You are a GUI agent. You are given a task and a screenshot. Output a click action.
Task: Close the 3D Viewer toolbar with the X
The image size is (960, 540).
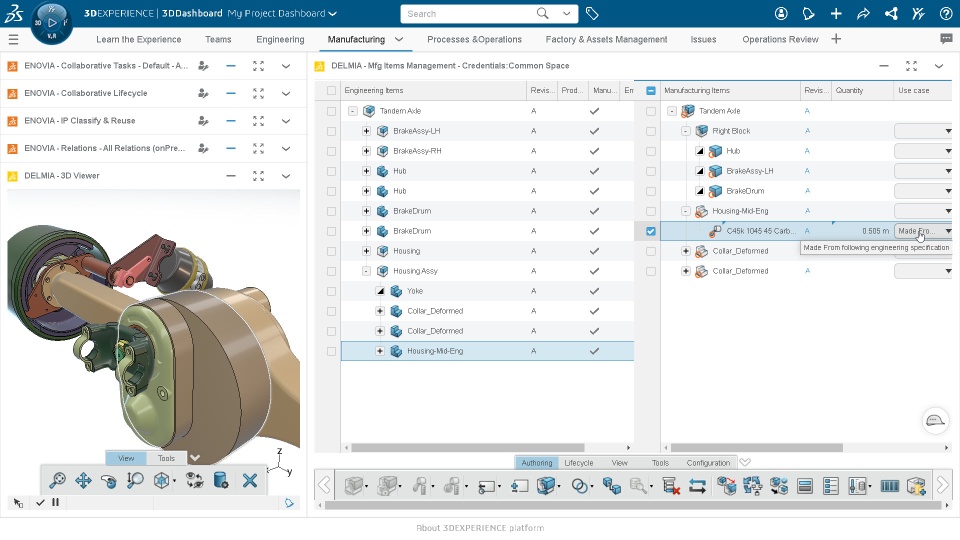pyautogui.click(x=250, y=481)
